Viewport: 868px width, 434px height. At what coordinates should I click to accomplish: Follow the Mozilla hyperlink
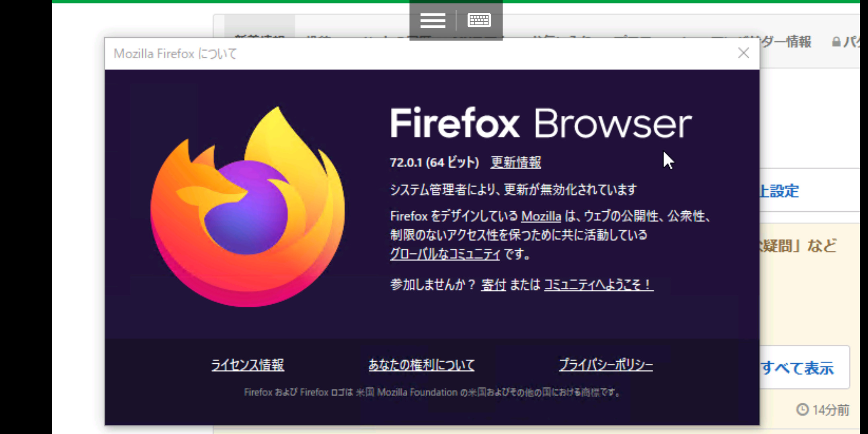pyautogui.click(x=541, y=216)
